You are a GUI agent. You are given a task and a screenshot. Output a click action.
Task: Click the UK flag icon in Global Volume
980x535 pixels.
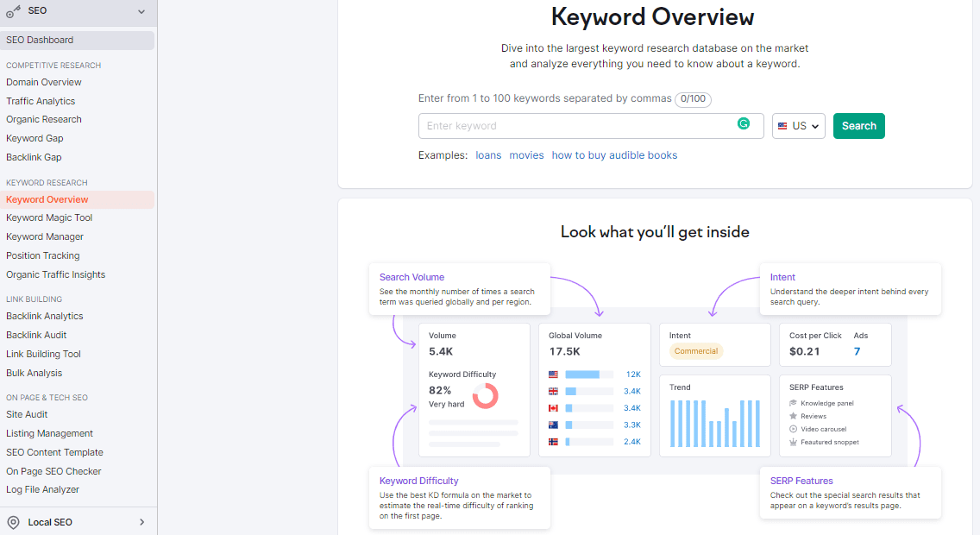click(553, 391)
